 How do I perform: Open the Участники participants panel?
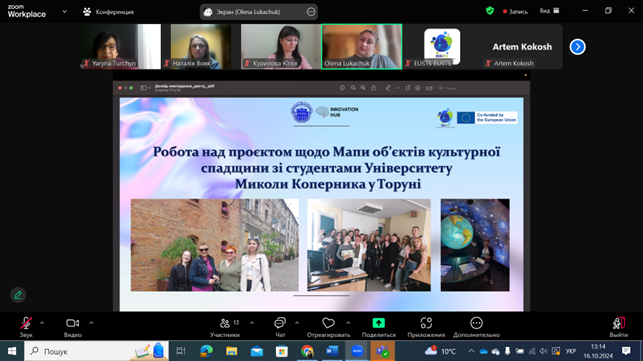[225, 327]
